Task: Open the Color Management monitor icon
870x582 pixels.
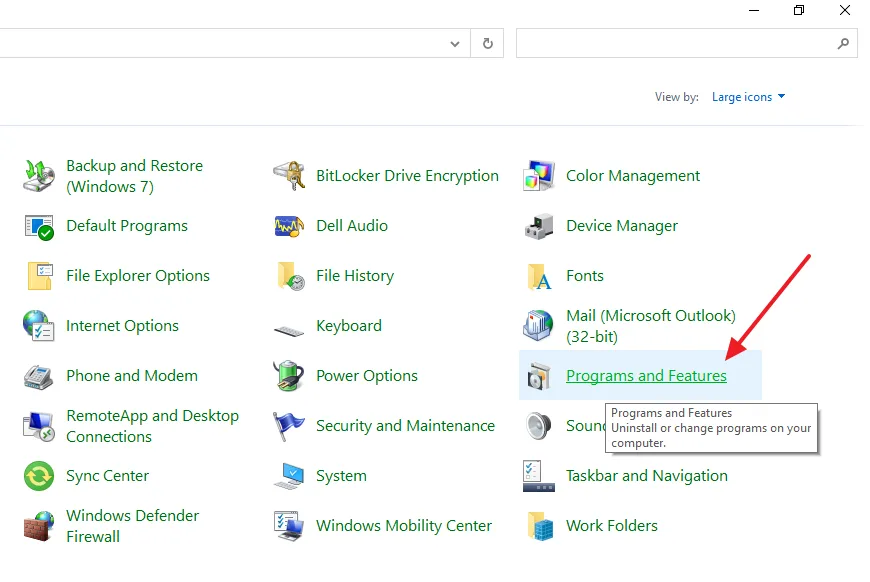Action: tap(539, 176)
